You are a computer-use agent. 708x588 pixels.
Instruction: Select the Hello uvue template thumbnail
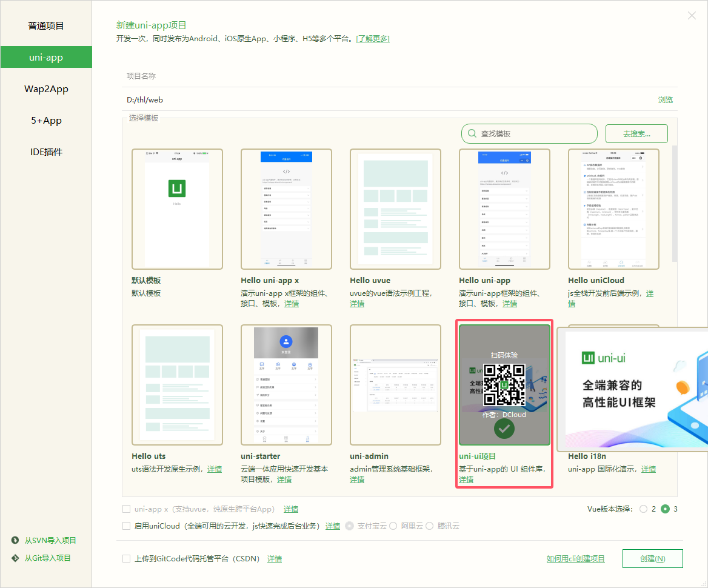pyautogui.click(x=395, y=209)
